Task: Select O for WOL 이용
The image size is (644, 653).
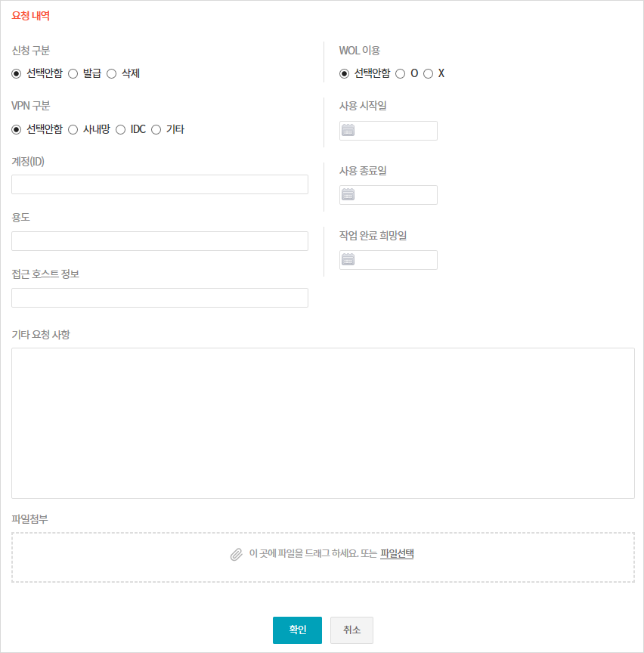Action: tap(401, 73)
